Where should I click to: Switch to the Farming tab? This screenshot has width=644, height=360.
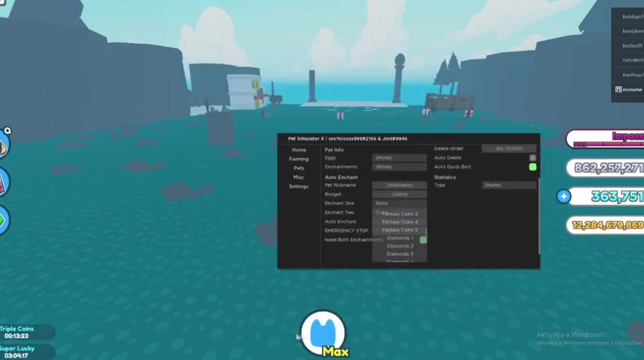pyautogui.click(x=299, y=159)
